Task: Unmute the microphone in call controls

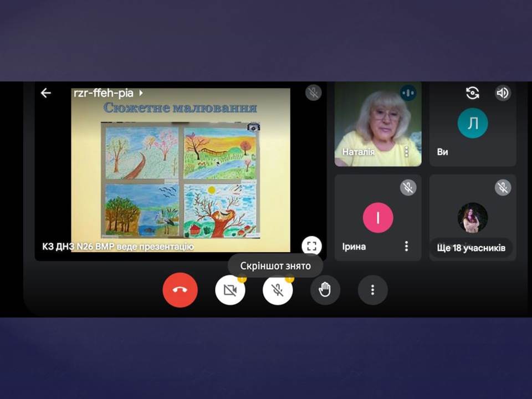Action: point(278,290)
